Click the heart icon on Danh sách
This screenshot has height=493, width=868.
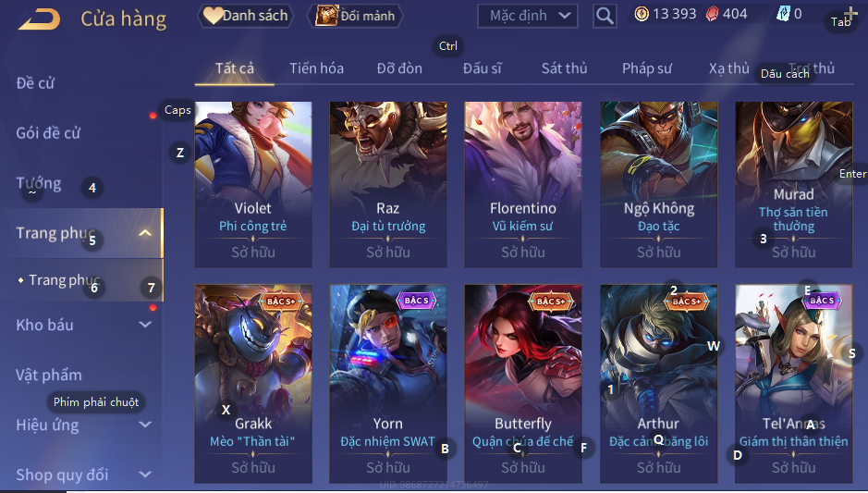(213, 15)
